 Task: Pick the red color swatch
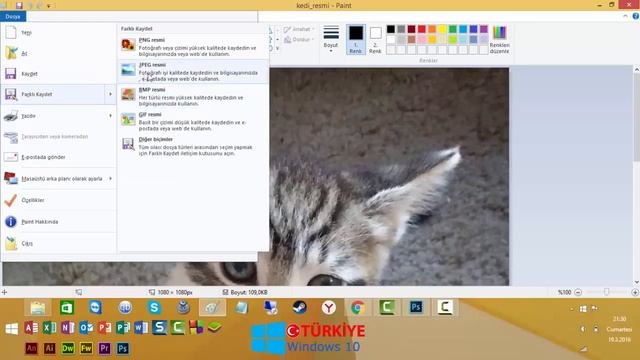tap(422, 29)
